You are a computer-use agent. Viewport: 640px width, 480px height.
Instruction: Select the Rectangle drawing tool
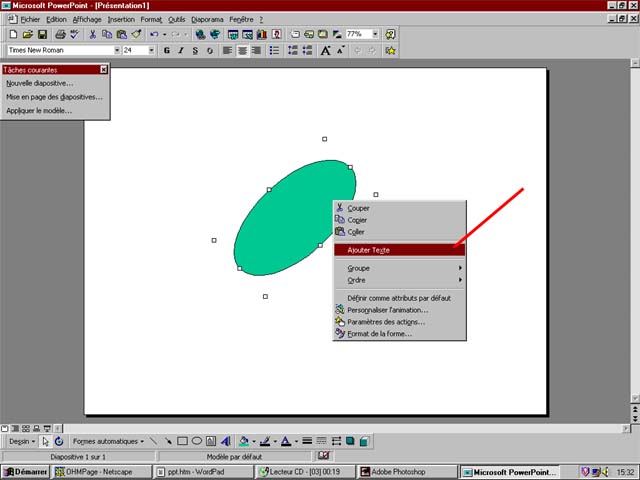pyautogui.click(x=183, y=441)
